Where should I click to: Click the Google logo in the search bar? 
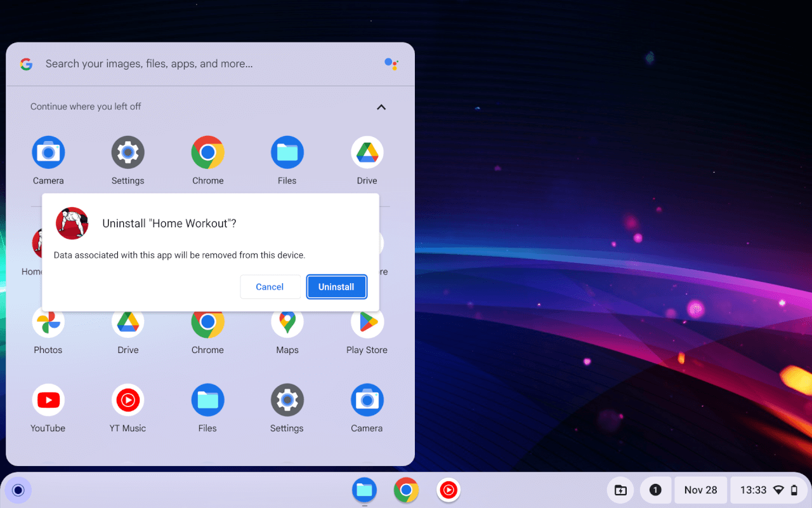point(26,64)
